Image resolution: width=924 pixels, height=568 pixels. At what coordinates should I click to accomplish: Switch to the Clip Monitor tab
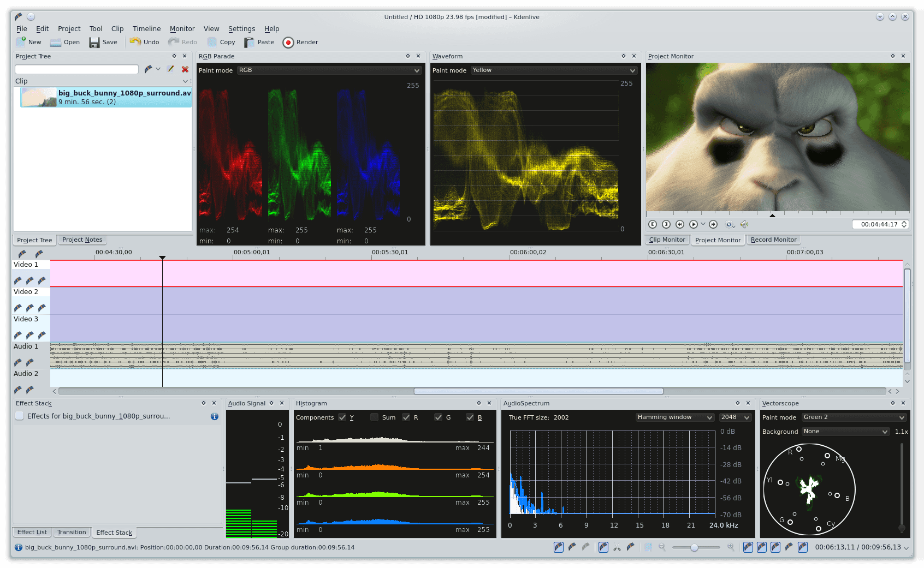click(667, 240)
